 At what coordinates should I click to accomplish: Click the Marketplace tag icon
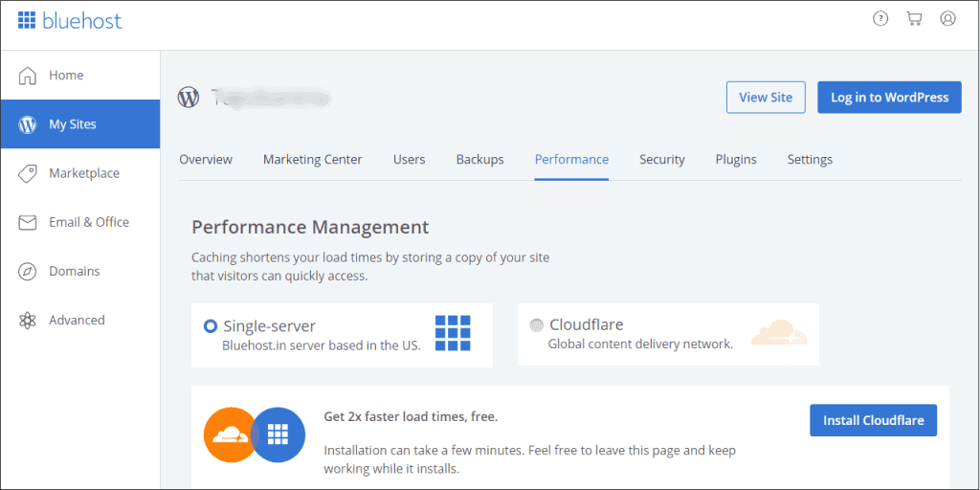tap(28, 174)
